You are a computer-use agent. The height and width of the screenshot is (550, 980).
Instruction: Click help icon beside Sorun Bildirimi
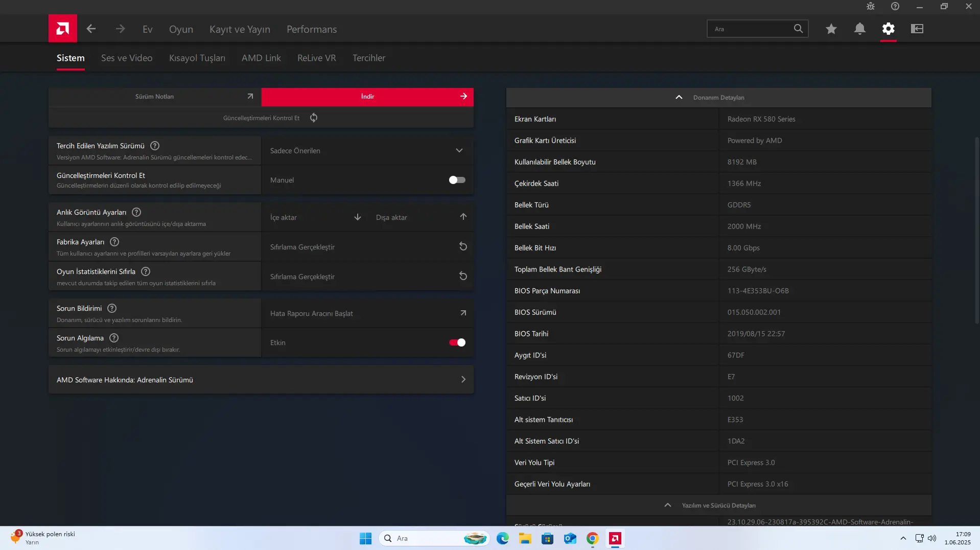[112, 308]
